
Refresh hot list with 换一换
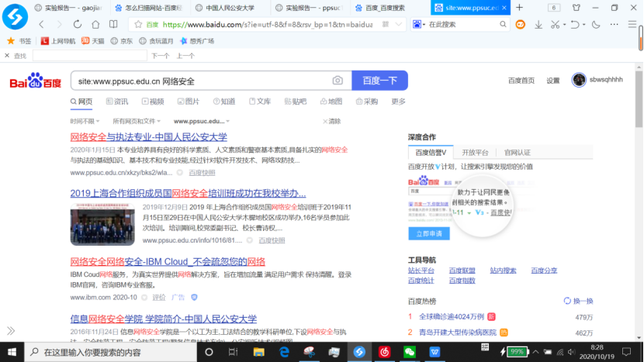coord(578,301)
